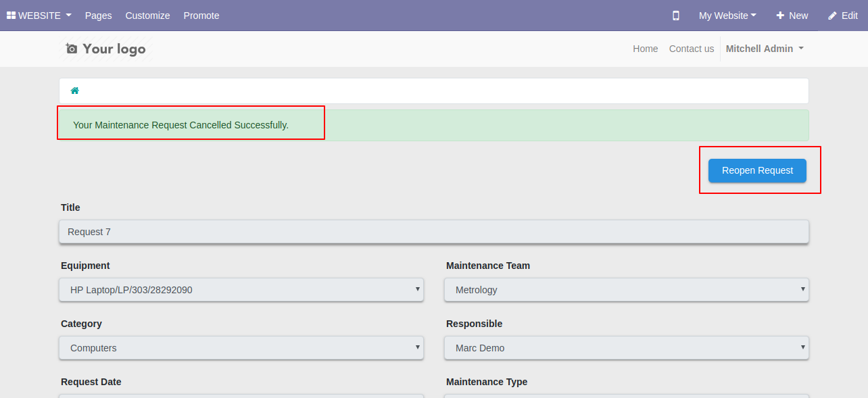
Task: Open the Maintenance Team dropdown
Action: (627, 290)
